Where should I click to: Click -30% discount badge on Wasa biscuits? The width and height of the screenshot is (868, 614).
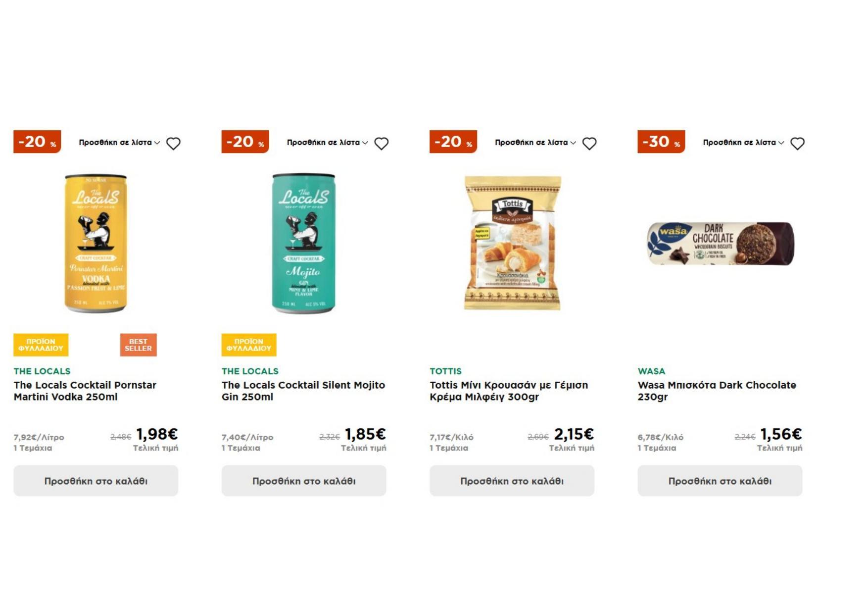pyautogui.click(x=661, y=142)
